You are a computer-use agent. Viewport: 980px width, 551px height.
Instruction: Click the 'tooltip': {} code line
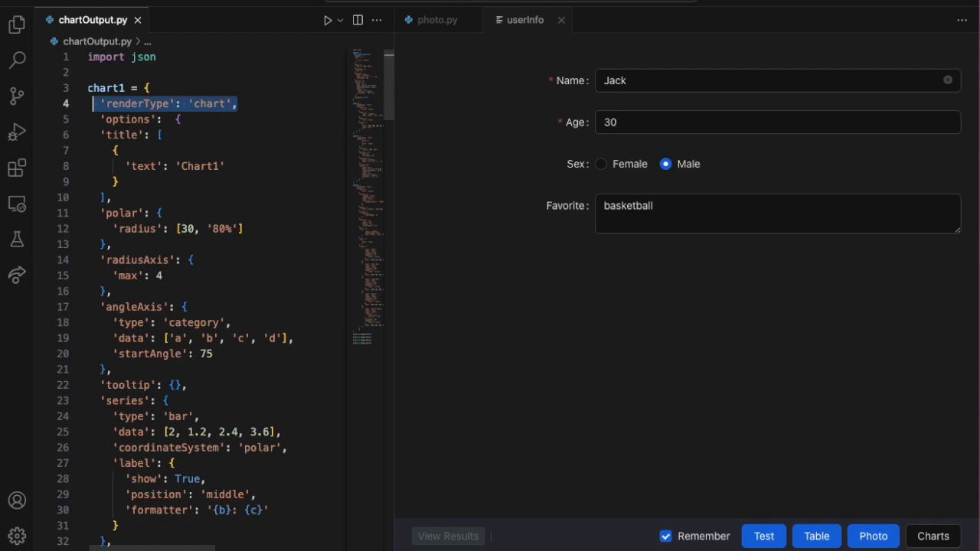coord(143,385)
